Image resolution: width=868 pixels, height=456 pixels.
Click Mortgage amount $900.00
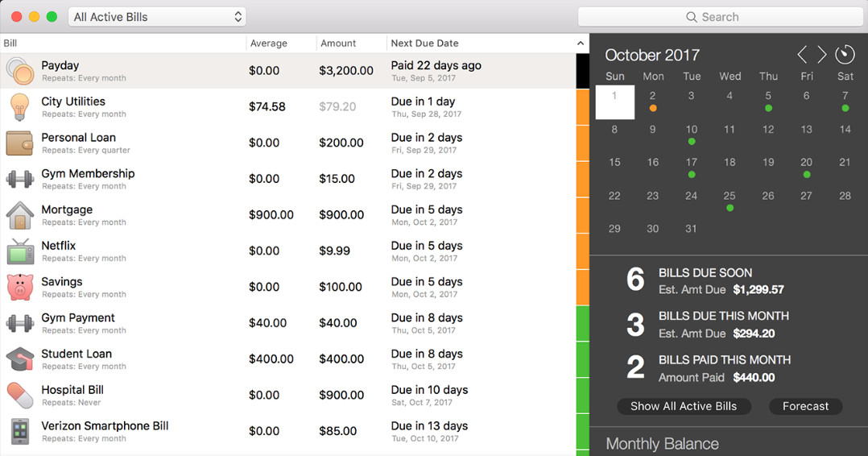coord(341,215)
